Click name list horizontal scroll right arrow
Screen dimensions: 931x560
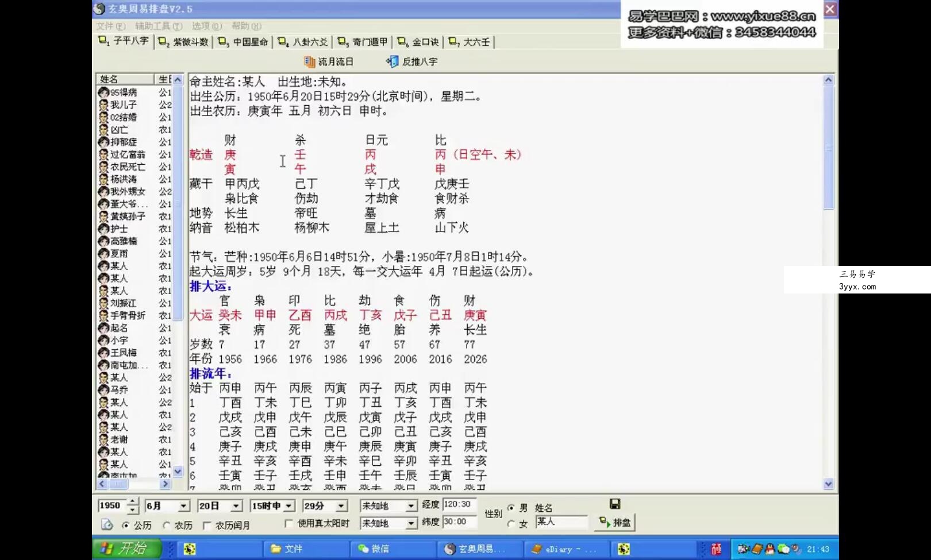(165, 484)
